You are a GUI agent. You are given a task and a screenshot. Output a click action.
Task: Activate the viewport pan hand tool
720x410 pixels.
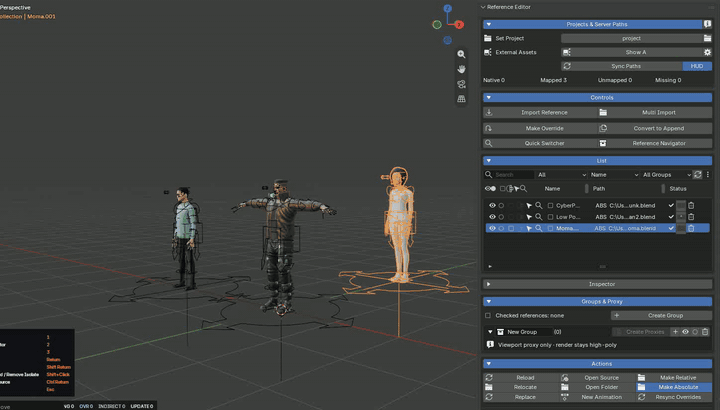coord(461,69)
